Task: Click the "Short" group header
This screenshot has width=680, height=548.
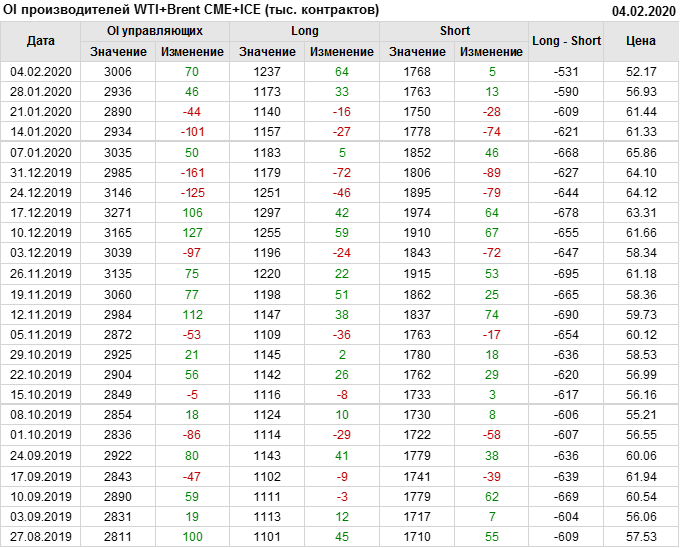Action: [x=454, y=31]
